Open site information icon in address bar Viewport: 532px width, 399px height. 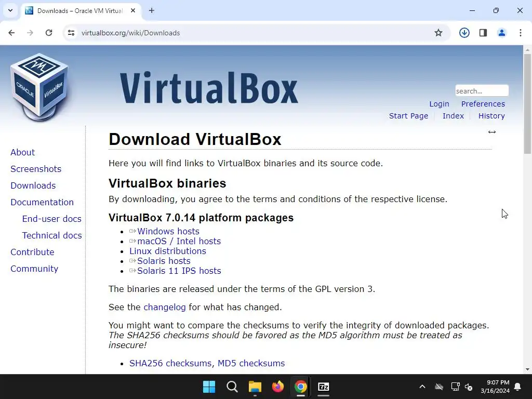click(x=71, y=33)
